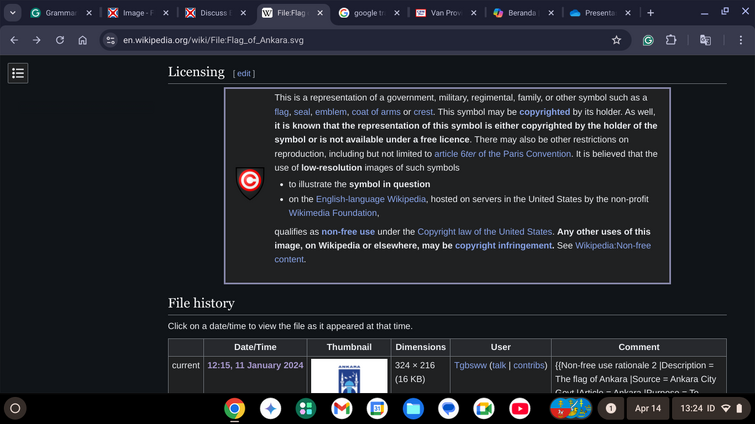Open the copyrighted link
This screenshot has height=424, width=755.
pos(545,112)
